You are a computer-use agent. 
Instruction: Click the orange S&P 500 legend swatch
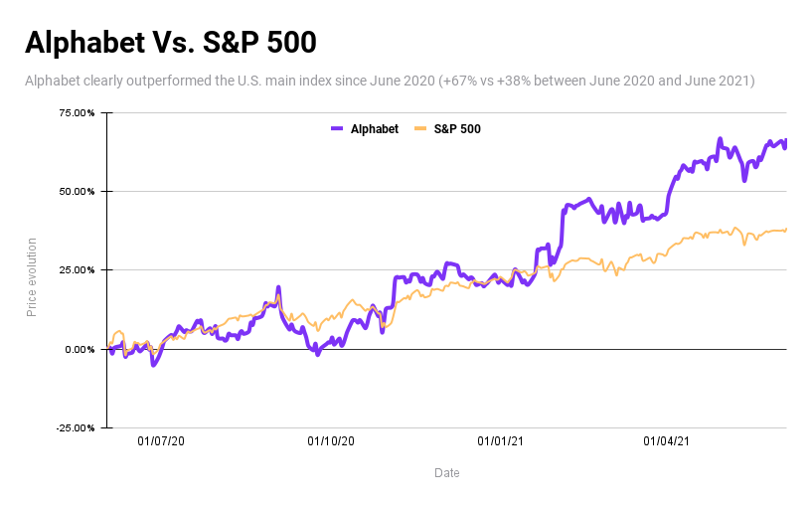[420, 129]
